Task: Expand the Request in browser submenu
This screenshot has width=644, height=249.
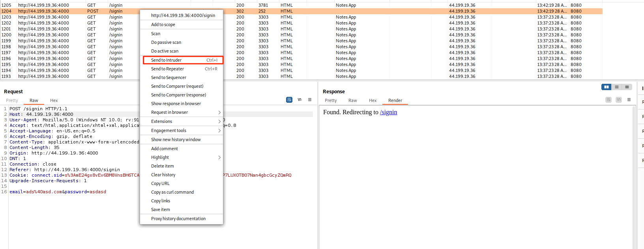Action: point(182,112)
